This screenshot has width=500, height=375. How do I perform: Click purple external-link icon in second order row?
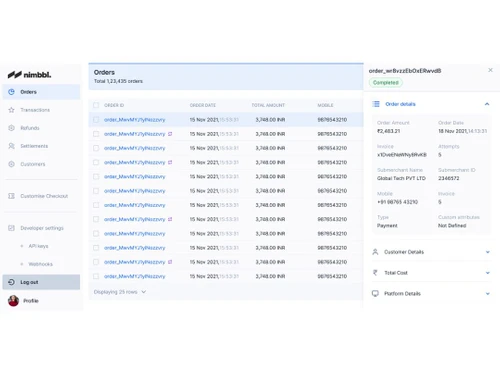pyautogui.click(x=170, y=134)
